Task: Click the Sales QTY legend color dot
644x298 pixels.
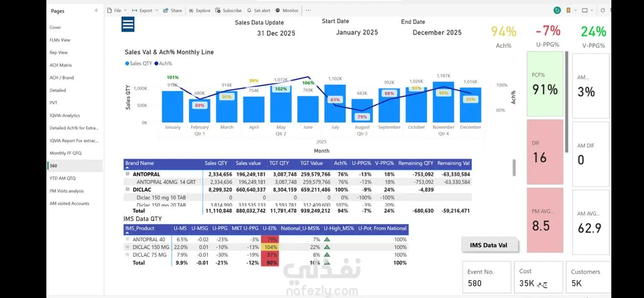Action: [x=127, y=63]
